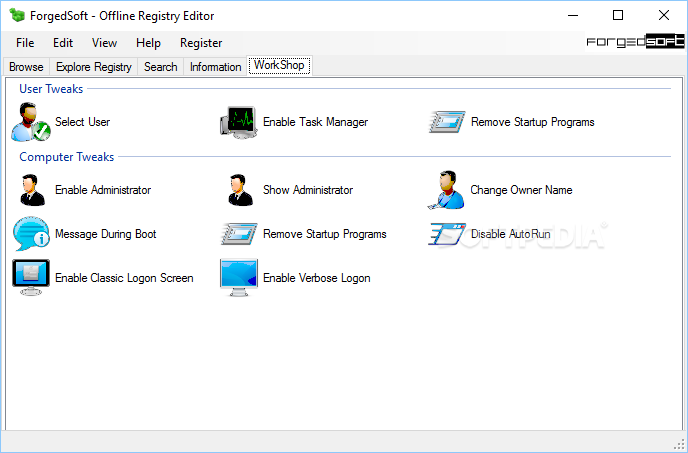Click the Enable Task Manager monitor icon
This screenshot has height=453, width=688.
click(238, 122)
